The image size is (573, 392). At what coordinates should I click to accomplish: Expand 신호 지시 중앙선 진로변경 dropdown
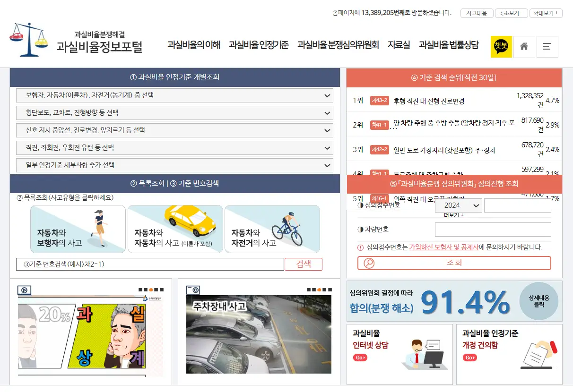pos(174,130)
